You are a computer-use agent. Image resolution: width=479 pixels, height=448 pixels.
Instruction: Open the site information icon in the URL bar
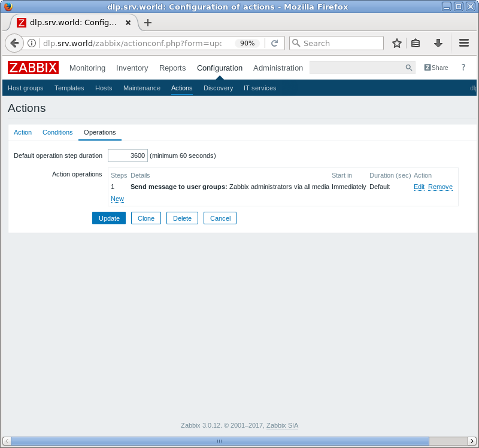[32, 43]
